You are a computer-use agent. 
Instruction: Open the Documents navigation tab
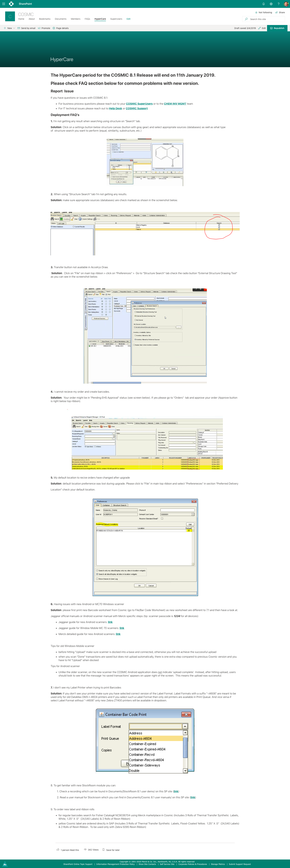61,19
